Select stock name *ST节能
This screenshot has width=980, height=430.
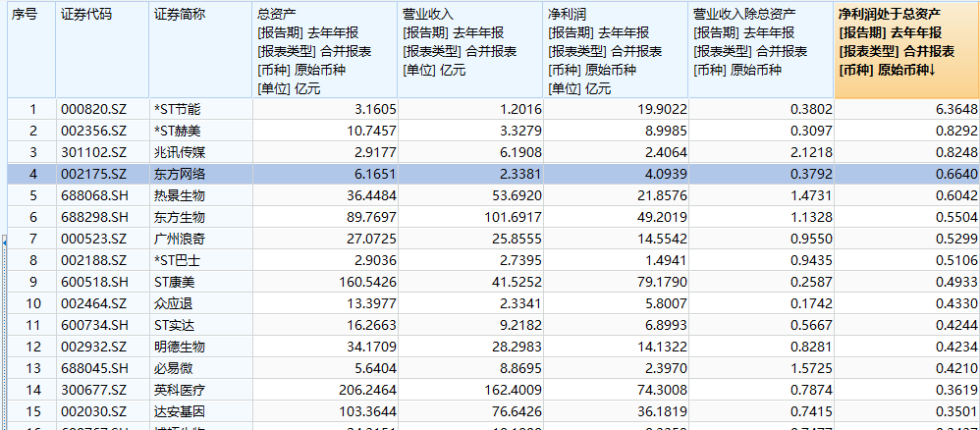178,109
